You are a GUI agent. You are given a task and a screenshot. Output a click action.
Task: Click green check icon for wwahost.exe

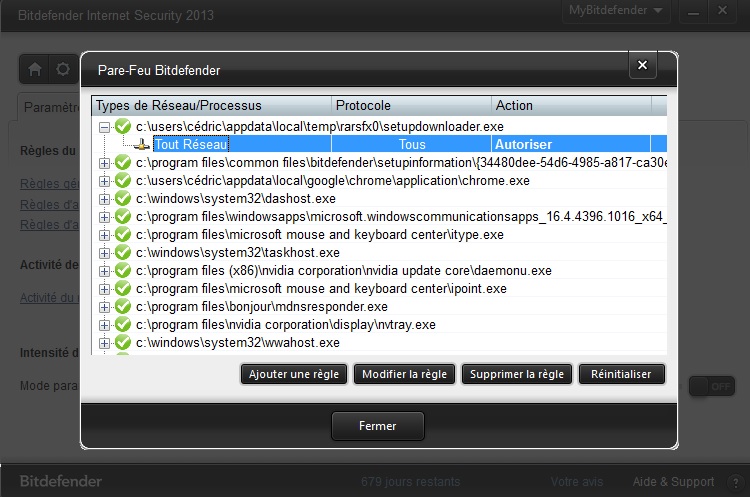123,342
